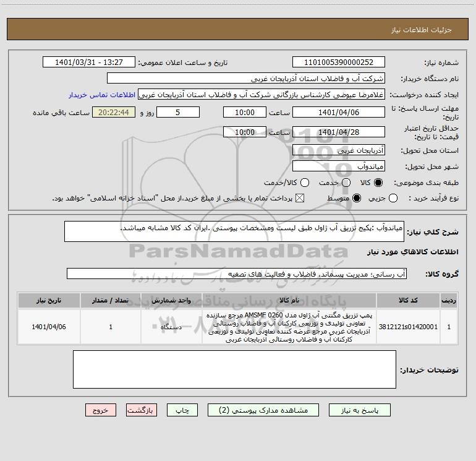Viewport: 476px width, 461px height.
Task: Click the table date cell 1401/04/06
Action: (x=49, y=327)
